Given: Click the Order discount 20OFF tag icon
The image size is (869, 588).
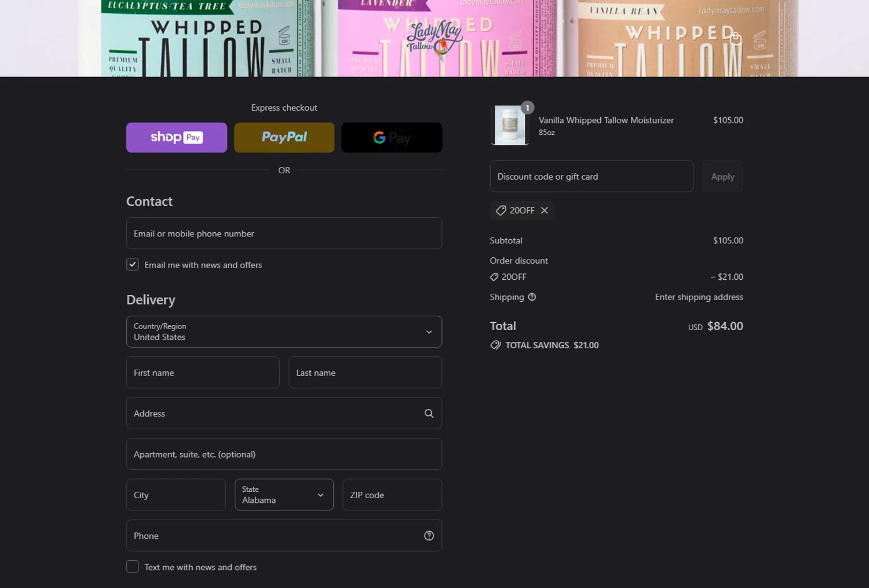Looking at the screenshot, I should (x=494, y=277).
